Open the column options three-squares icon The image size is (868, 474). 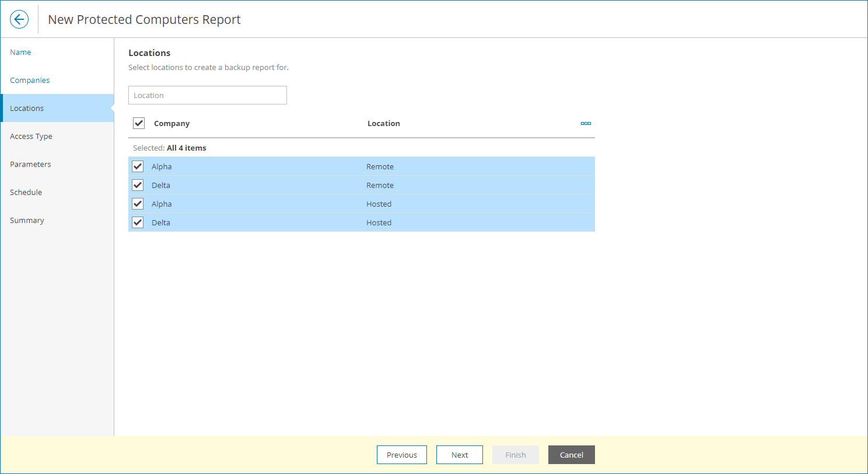pyautogui.click(x=586, y=123)
